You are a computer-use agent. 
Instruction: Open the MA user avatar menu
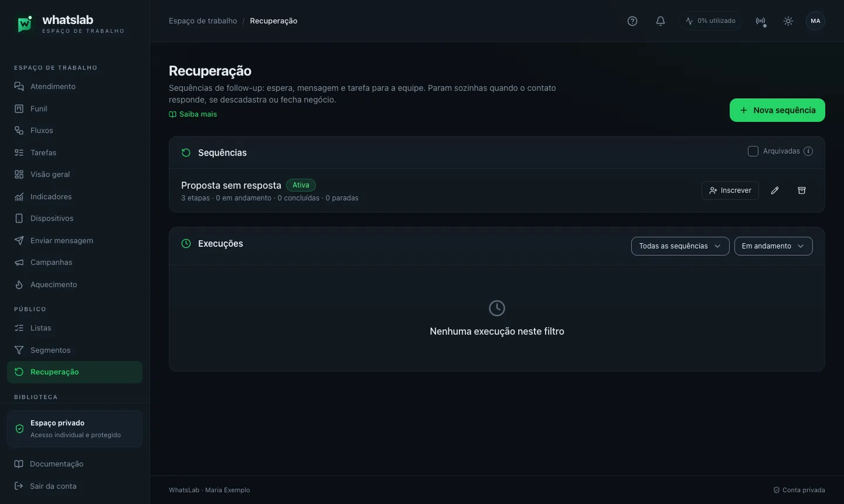815,21
